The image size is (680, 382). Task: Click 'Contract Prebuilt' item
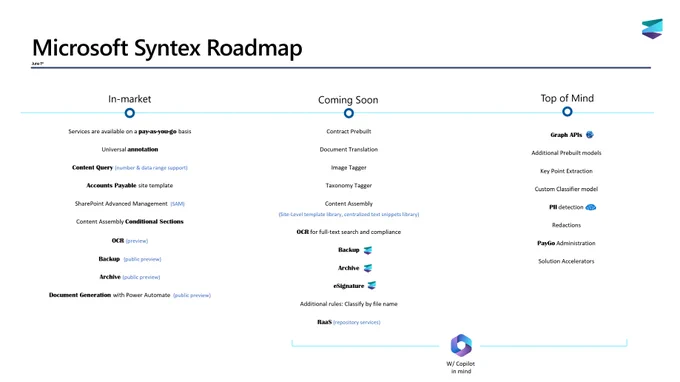(x=349, y=131)
